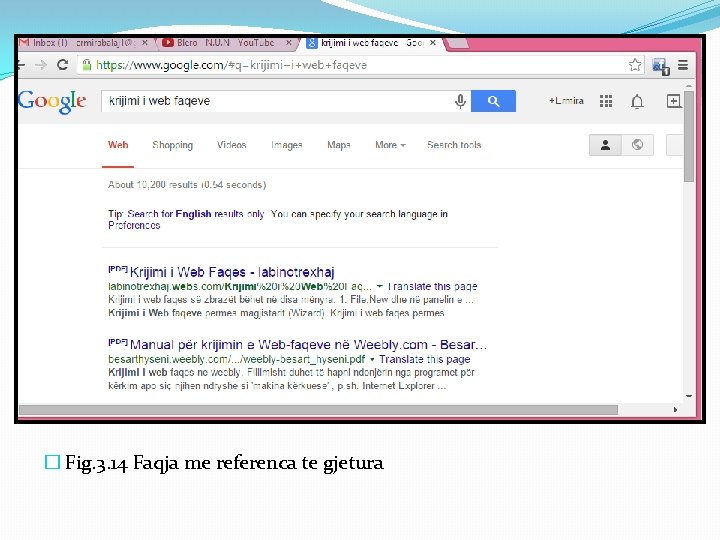Click Translate this page for labinotrexhaj result
Screen dimensions: 720x540
tap(433, 287)
